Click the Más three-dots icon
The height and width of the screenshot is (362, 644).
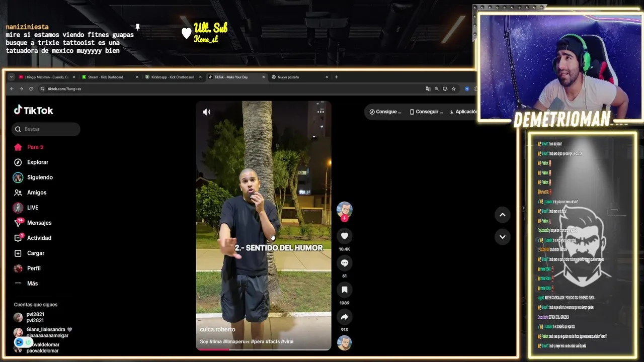[x=18, y=283]
